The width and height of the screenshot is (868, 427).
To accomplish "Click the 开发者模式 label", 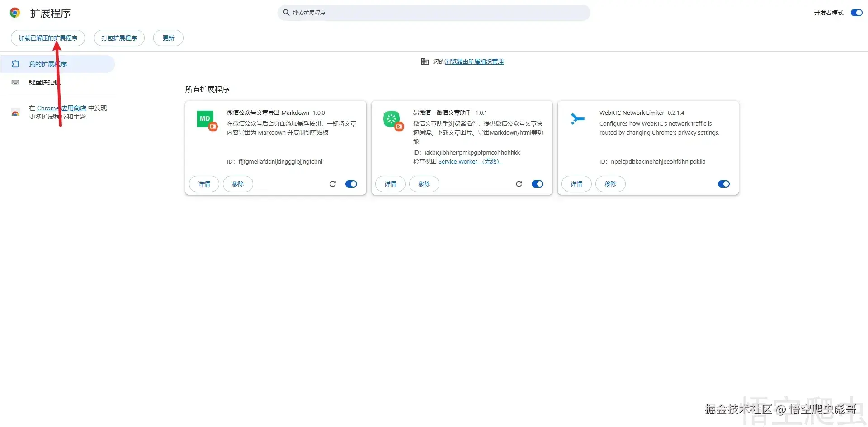I will [829, 13].
